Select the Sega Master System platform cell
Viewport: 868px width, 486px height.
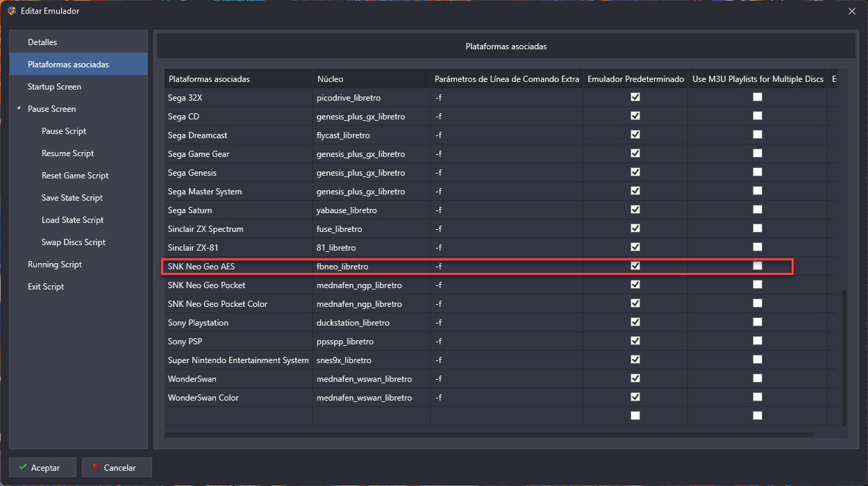[x=238, y=191]
